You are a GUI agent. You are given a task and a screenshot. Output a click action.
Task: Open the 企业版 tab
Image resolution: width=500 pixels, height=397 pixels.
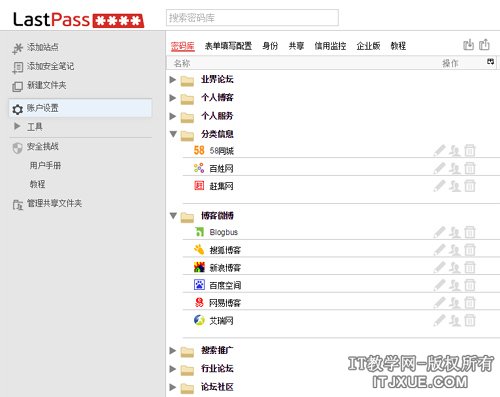click(x=368, y=46)
